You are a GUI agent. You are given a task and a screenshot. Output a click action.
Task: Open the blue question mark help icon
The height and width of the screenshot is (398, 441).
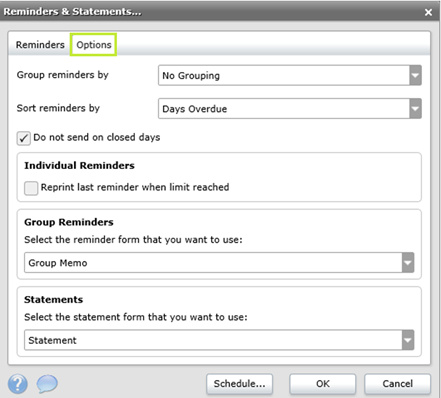[x=18, y=383]
